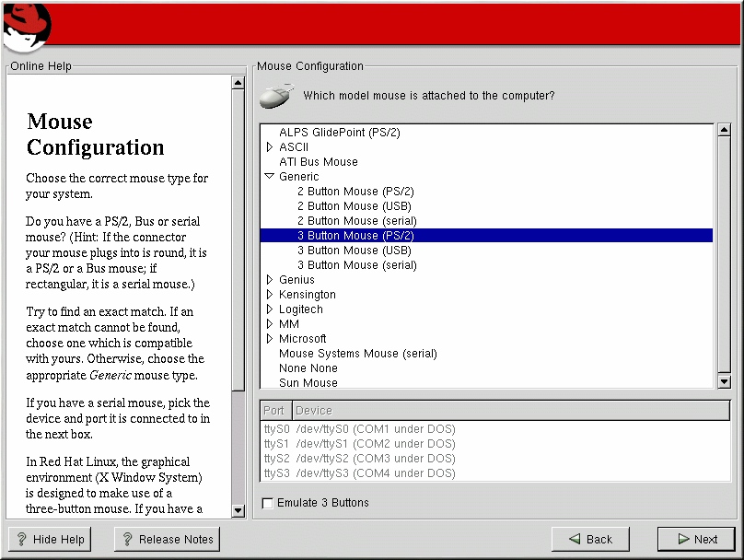Select ttyS3 /dev/ttyS3 (COM4) port row
Image resolution: width=744 pixels, height=560 pixels.
[x=495, y=473]
